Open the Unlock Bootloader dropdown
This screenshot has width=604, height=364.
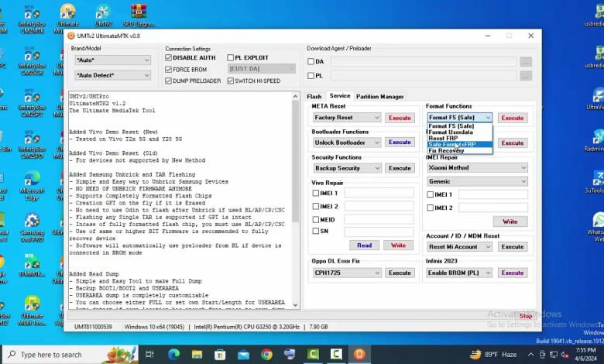click(346, 143)
